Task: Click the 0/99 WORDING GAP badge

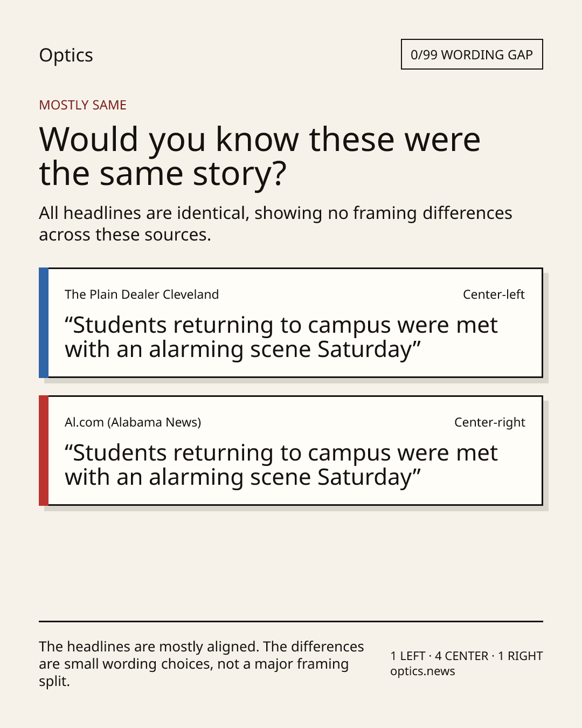Action: pyautogui.click(x=472, y=54)
